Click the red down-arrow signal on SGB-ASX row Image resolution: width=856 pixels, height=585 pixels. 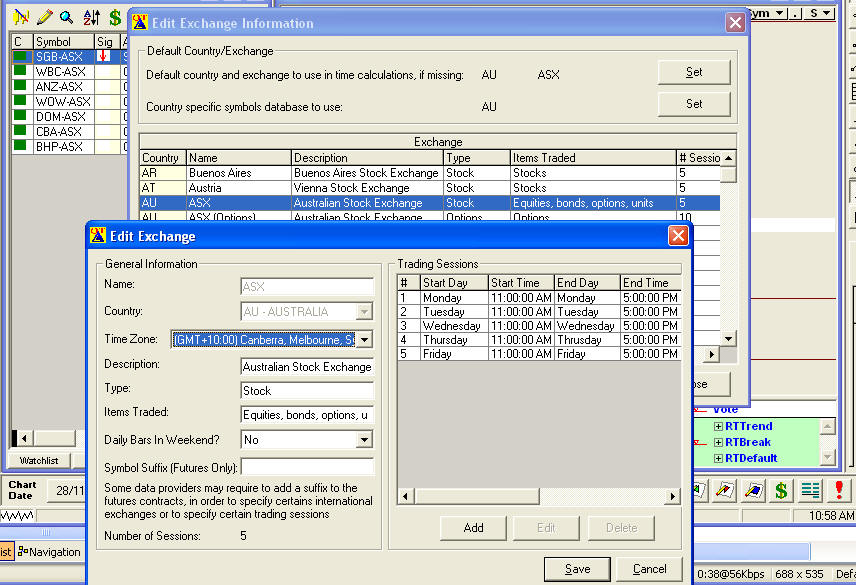103,56
